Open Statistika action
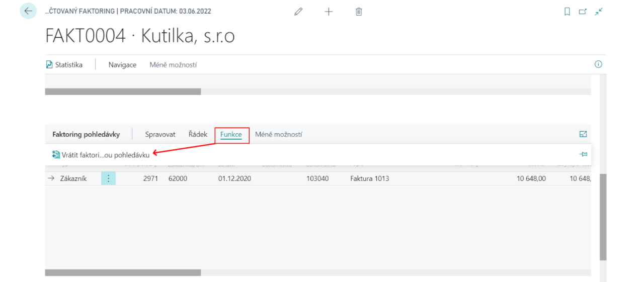644x282 pixels. coord(64,65)
